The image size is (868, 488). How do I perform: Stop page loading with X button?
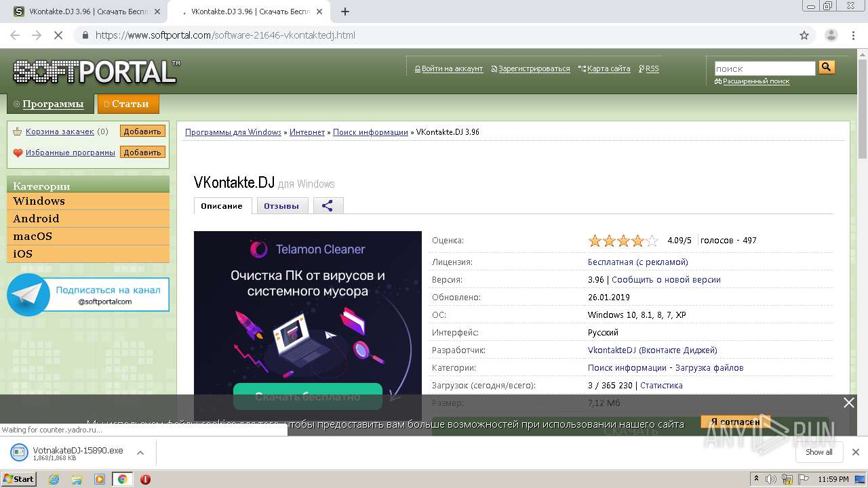pos(58,35)
